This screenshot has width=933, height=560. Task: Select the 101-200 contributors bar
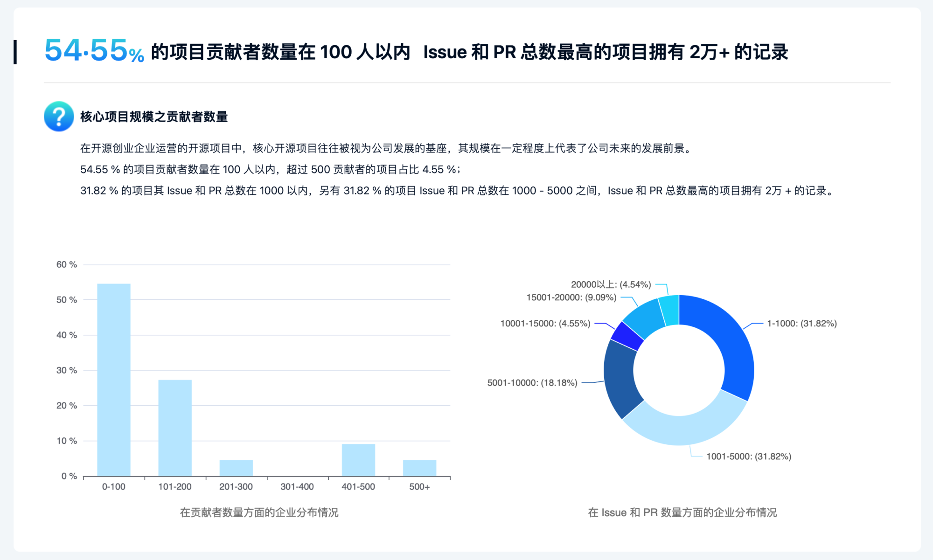coord(175,428)
